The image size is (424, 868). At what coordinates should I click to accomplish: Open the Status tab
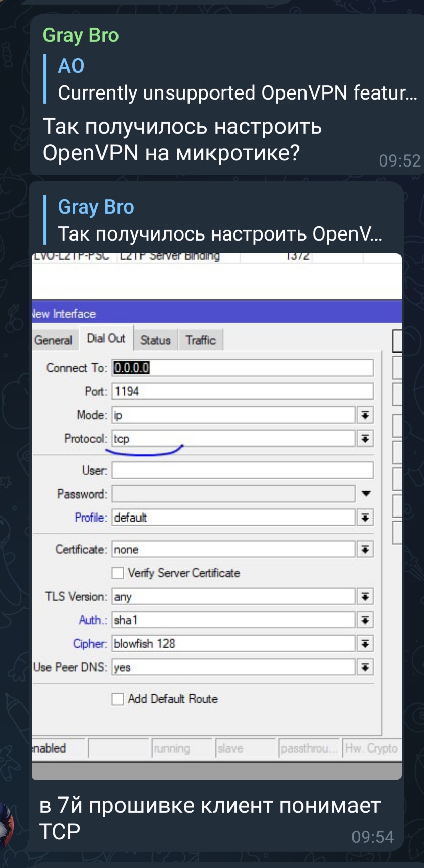[155, 340]
